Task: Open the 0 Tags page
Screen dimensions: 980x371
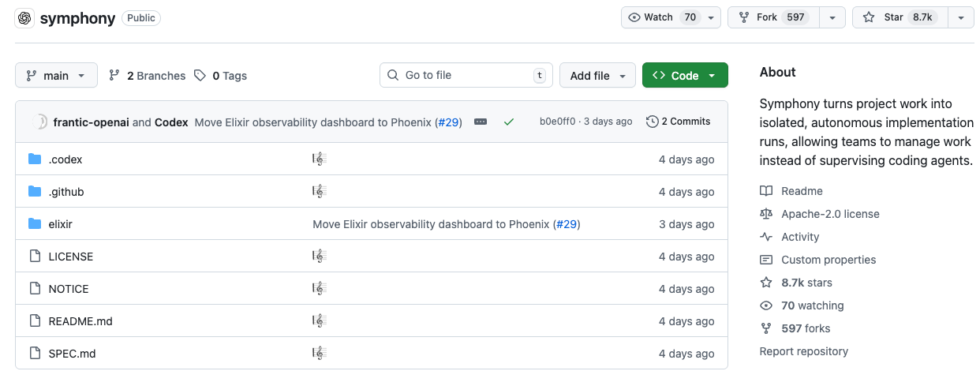Action: click(221, 76)
